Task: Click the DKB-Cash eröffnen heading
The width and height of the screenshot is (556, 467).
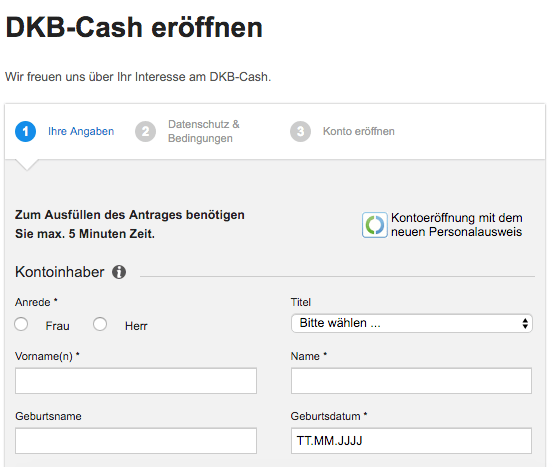Action: point(134,27)
